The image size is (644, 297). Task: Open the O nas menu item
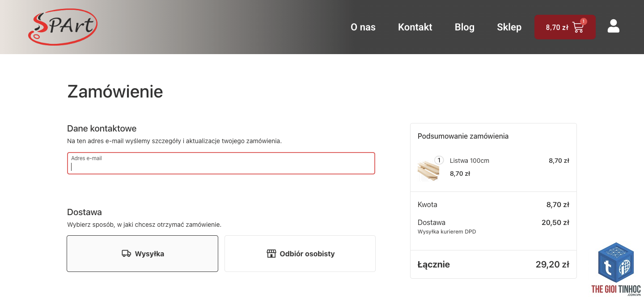[363, 27]
